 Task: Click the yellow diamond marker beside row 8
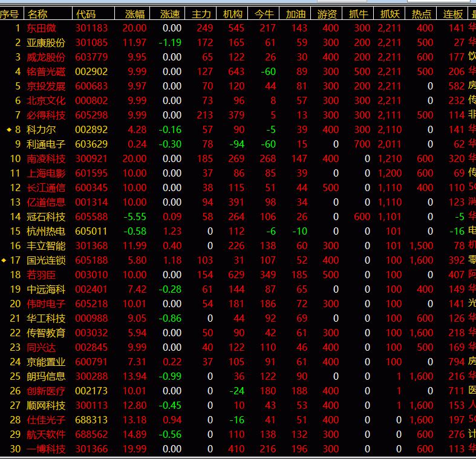point(9,129)
